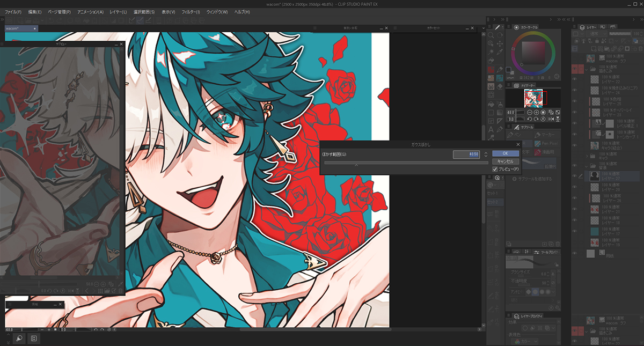
Task: Click Navigator thumbnail preview
Action: tap(533, 98)
